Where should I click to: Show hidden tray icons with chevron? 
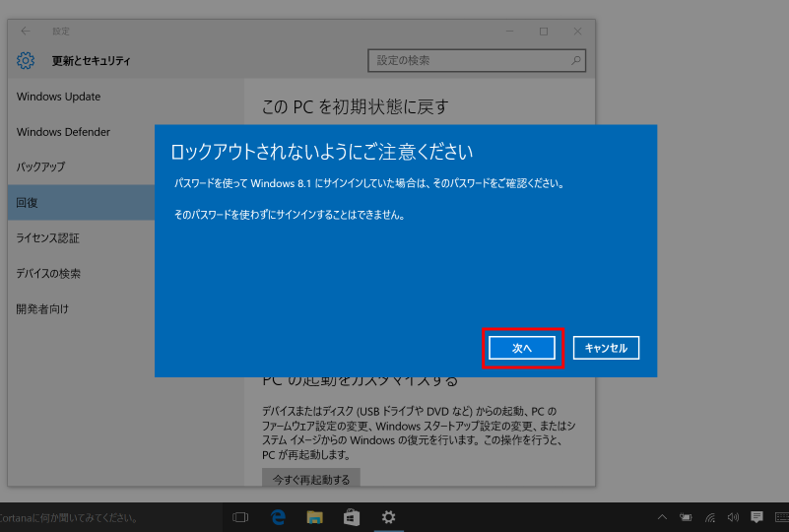pyautogui.click(x=662, y=517)
